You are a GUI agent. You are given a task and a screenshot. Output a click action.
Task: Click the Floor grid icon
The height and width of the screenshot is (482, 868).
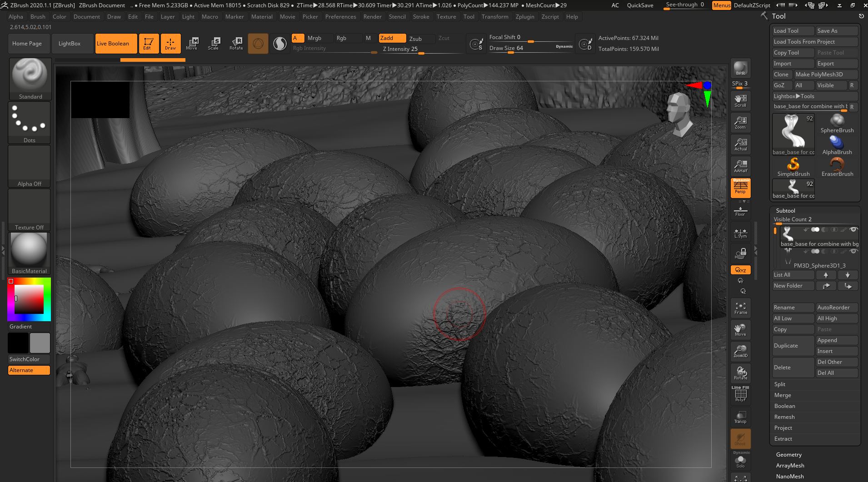[x=740, y=210]
